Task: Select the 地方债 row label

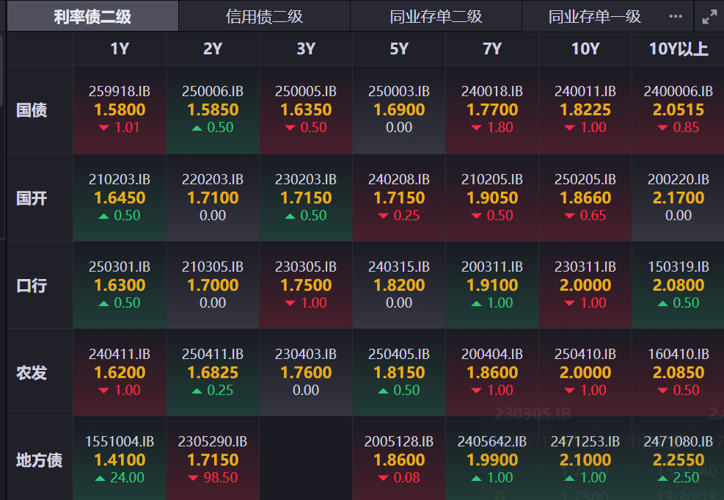Action: pos(39,460)
